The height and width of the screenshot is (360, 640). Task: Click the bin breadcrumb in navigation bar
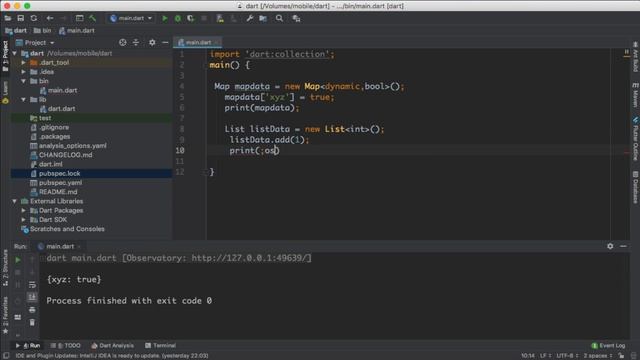point(43,31)
